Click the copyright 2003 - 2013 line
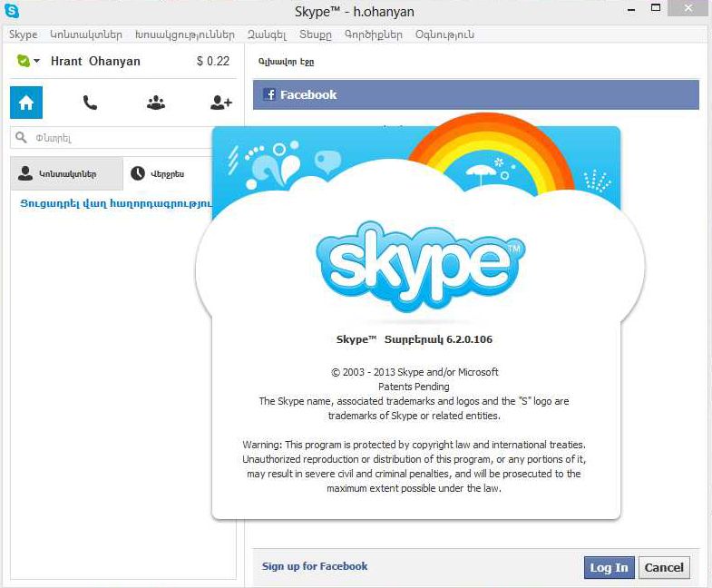Viewport: 712px width, 588px height. pyautogui.click(x=415, y=372)
